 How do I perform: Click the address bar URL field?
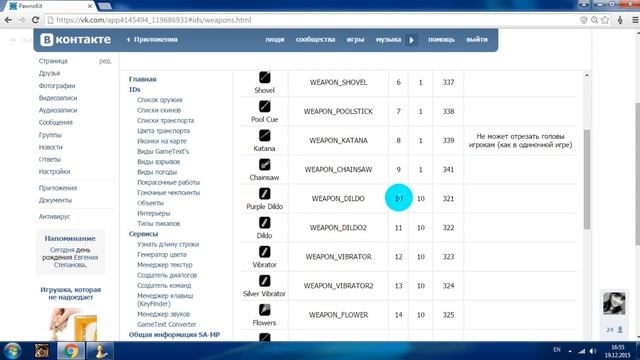point(310,20)
